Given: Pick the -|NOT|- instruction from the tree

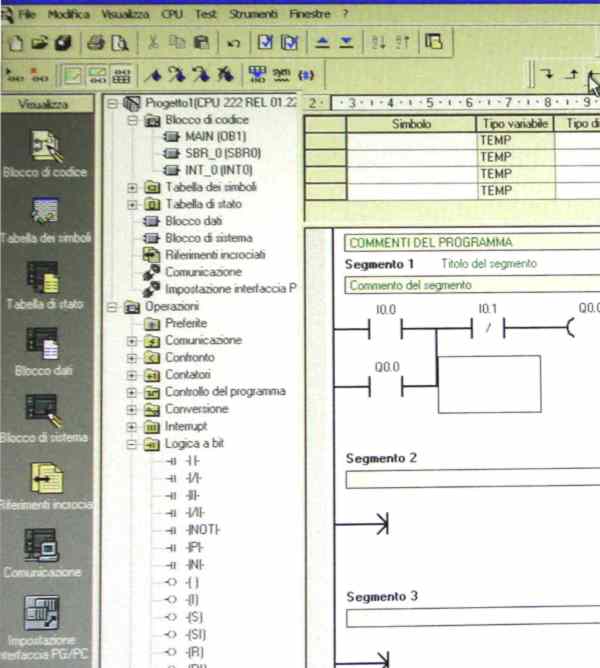Looking at the screenshot, I should tap(203, 529).
